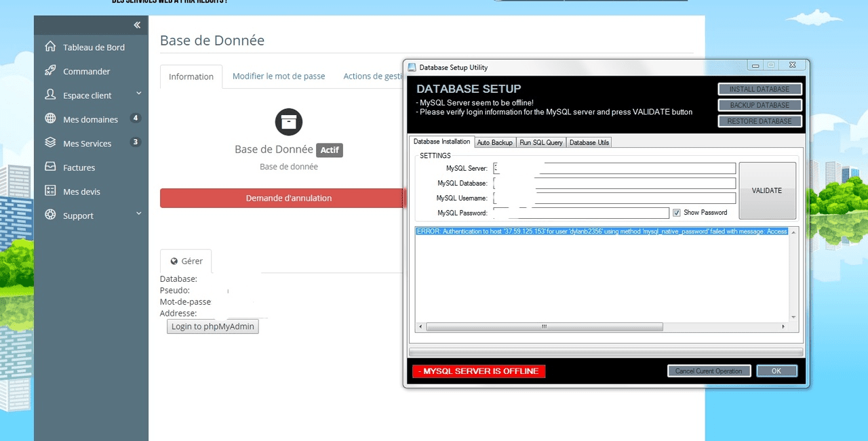Collapse the sidebar with double chevron icon

(x=137, y=25)
